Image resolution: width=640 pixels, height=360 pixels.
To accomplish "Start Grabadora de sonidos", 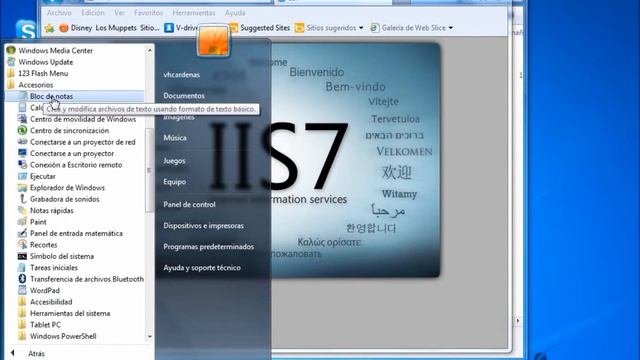I will pyautogui.click(x=64, y=199).
